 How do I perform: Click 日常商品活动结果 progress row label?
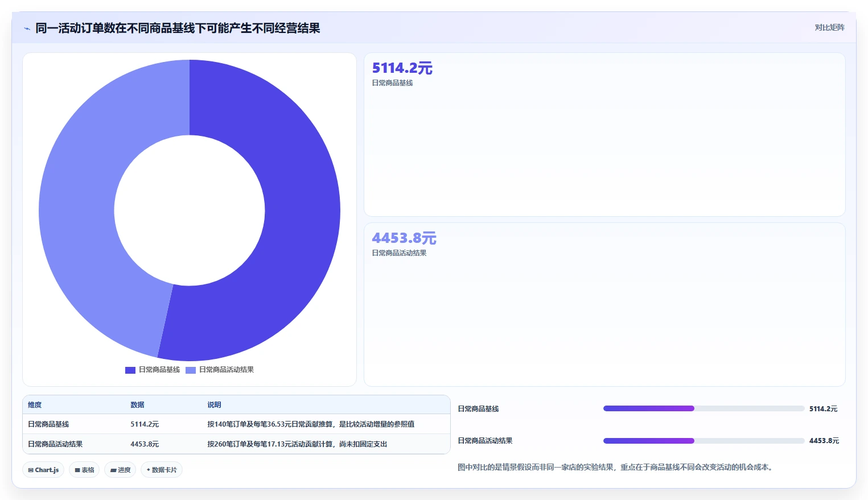[x=485, y=441]
